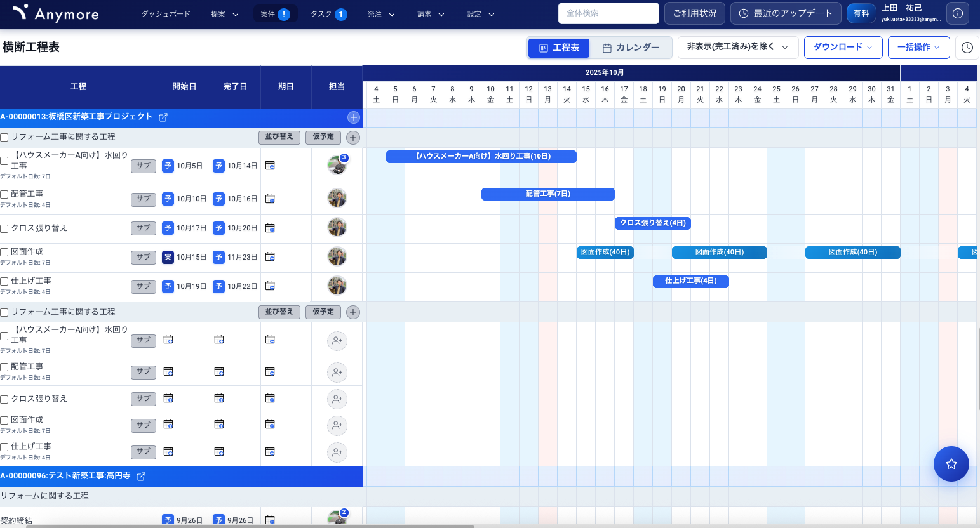Click plus icon on 板橋区新築工事プロジェクト row
This screenshot has width=980, height=528.
[354, 117]
